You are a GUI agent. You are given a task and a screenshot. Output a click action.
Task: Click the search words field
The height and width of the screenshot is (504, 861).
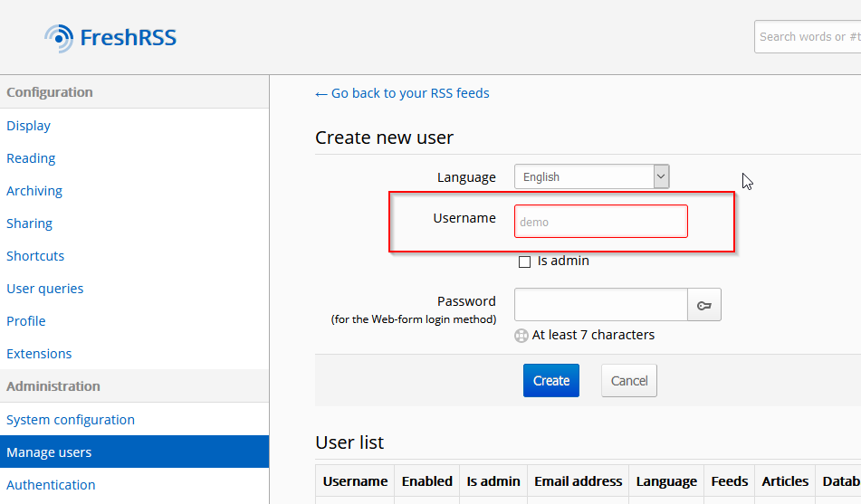808,37
